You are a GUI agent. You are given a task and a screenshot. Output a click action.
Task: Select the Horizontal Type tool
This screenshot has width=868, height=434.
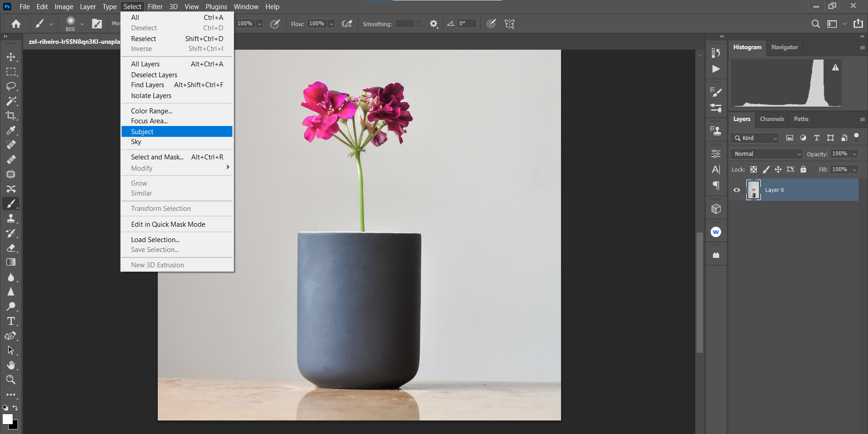click(x=11, y=321)
